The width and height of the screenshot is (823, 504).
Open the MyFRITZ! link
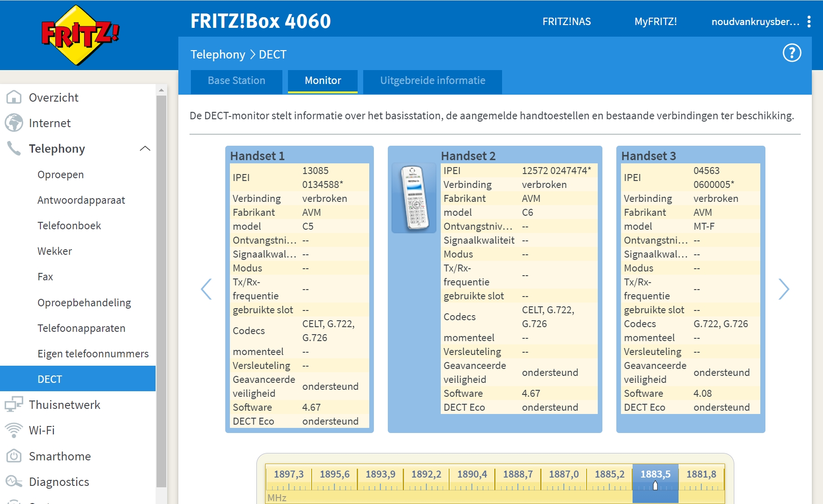click(655, 22)
